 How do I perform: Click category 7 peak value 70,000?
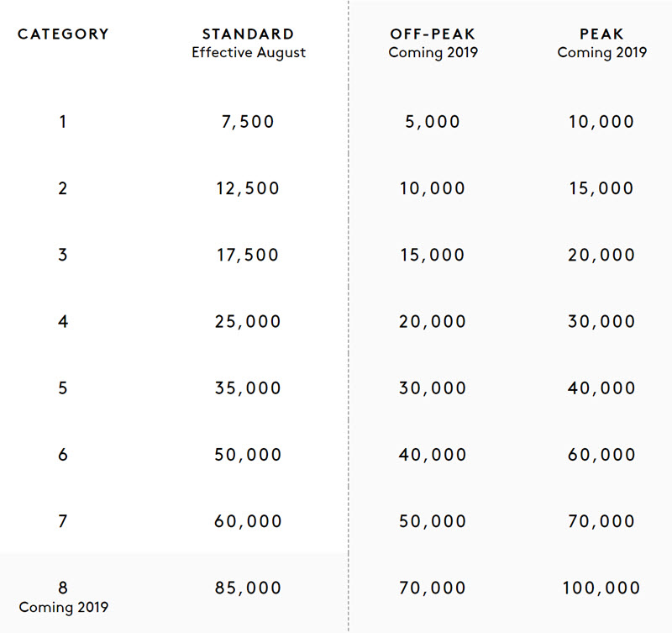click(x=601, y=521)
